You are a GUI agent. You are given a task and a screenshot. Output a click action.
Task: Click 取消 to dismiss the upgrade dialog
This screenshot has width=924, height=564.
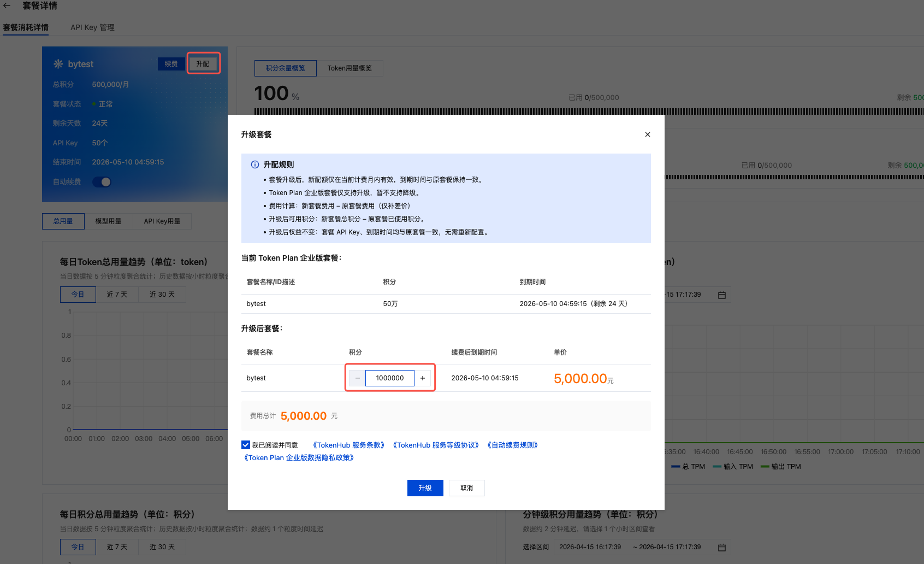click(467, 488)
